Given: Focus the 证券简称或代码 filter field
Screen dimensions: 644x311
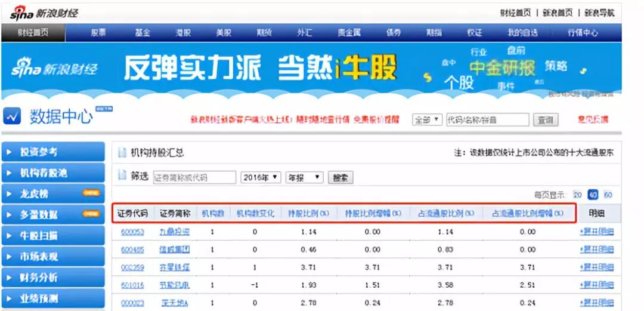Looking at the screenshot, I should click(x=194, y=178).
